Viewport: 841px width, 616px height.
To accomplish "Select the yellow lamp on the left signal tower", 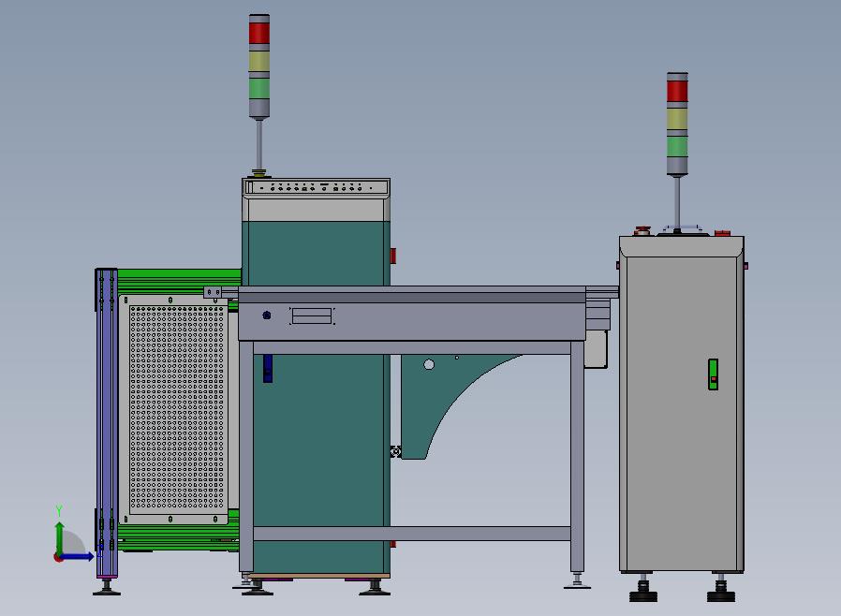I will coord(259,61).
